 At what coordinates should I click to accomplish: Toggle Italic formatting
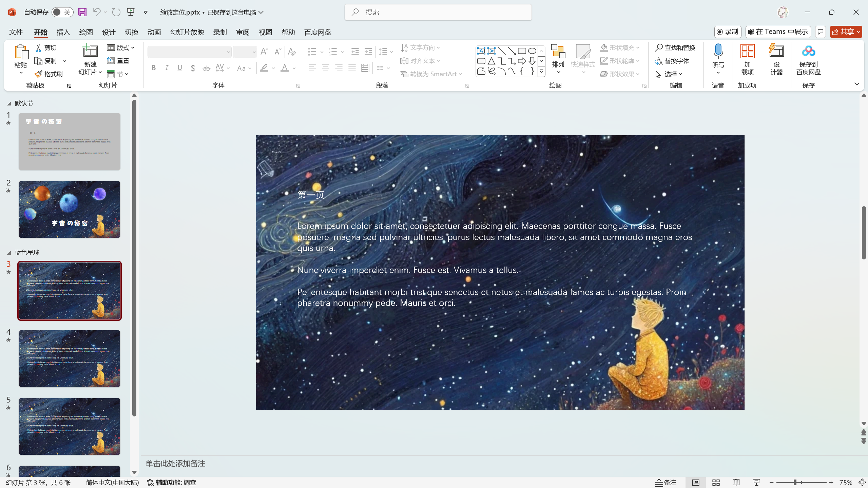click(167, 68)
